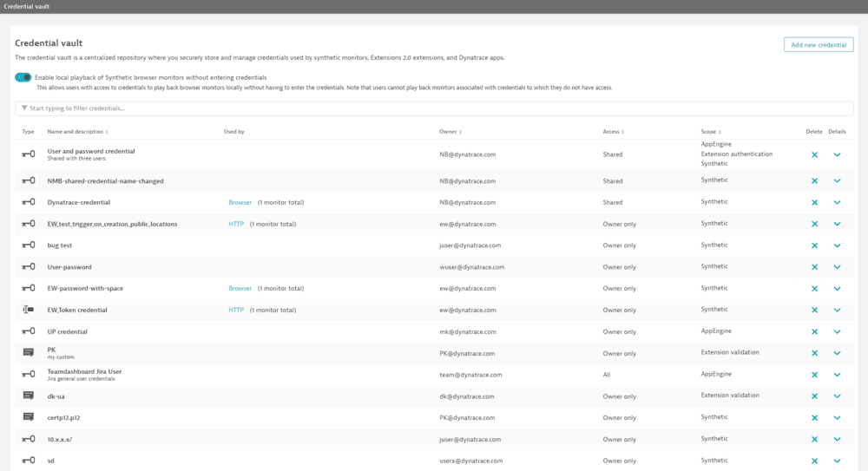This screenshot has width=868, height=471.
Task: Delete the 10.x.x.x/ credential
Action: tap(814, 440)
